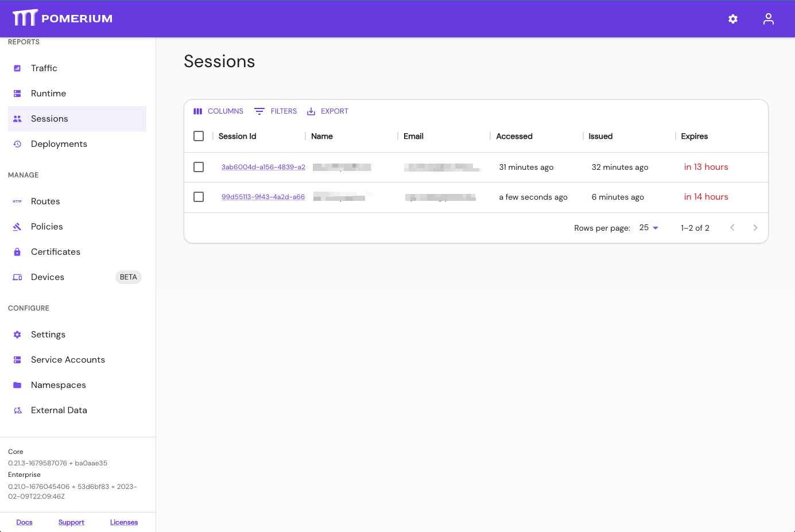Click the External Data icon
The height and width of the screenshot is (532, 795).
(x=17, y=410)
